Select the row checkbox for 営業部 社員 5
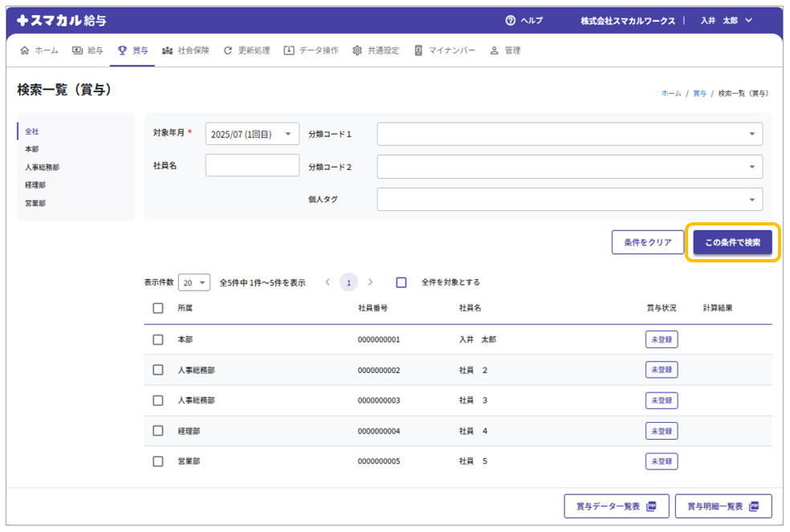The width and height of the screenshot is (790, 532). click(x=158, y=461)
